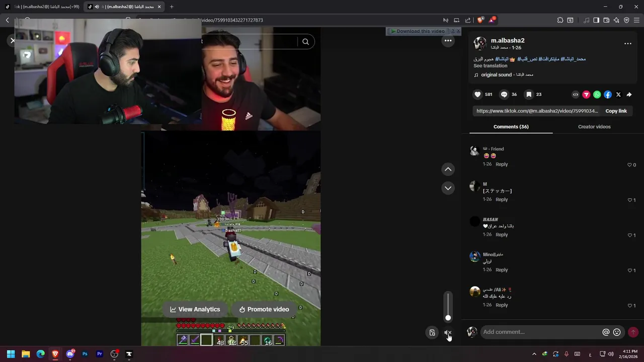The width and height of the screenshot is (644, 362).
Task: Mute the tab using its speaker icon
Action: pyautogui.click(x=97, y=7)
